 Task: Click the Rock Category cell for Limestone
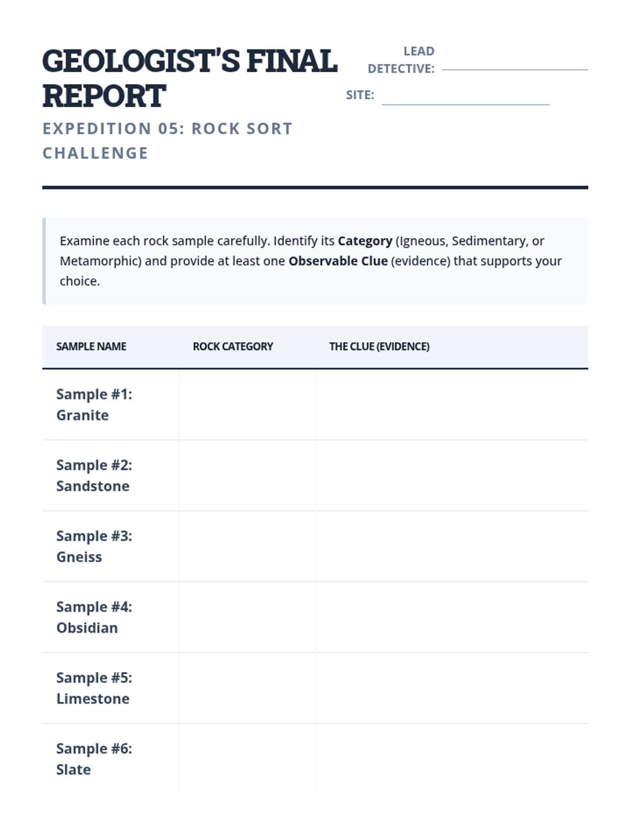(247, 688)
